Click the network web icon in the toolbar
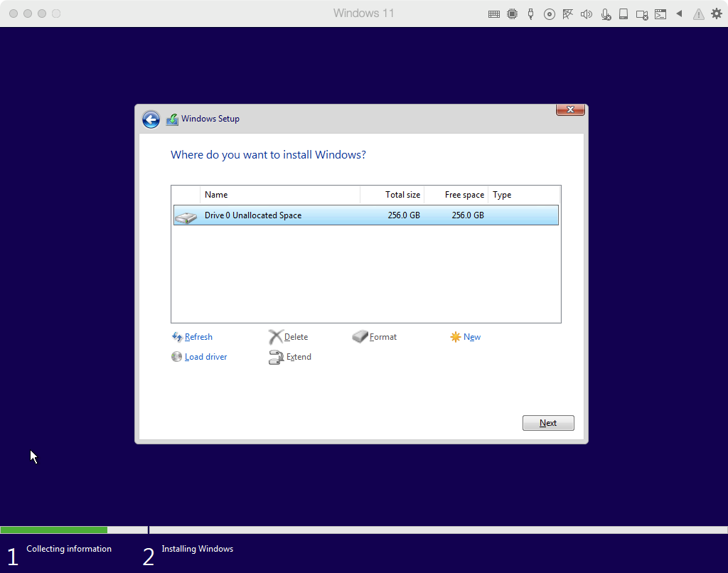 pos(567,14)
